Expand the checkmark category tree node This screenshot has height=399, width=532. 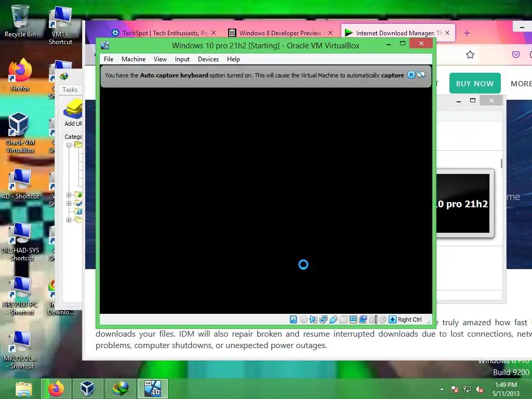69,203
